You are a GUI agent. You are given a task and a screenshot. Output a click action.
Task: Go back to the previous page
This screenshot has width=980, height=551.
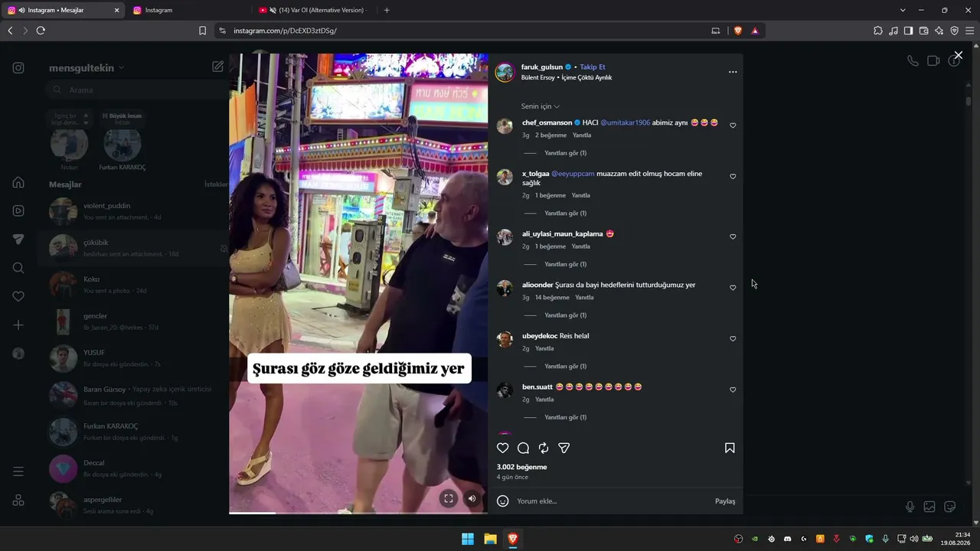coord(10,31)
